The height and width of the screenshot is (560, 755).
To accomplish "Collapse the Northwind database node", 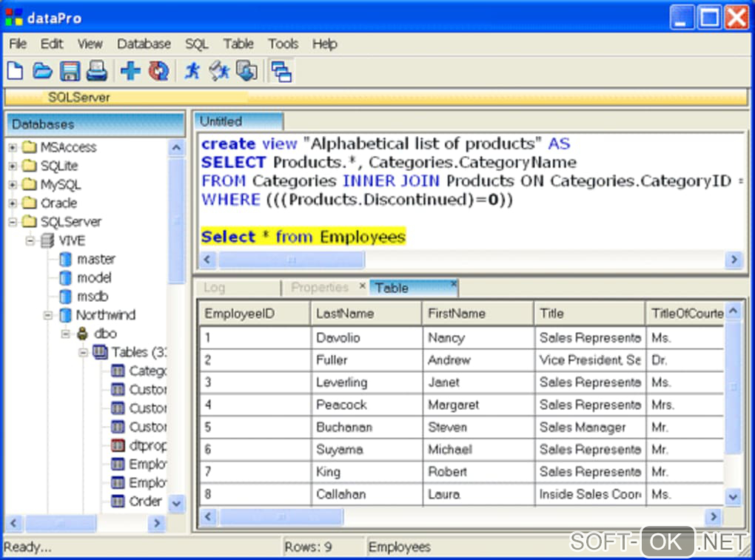I will (x=48, y=315).
